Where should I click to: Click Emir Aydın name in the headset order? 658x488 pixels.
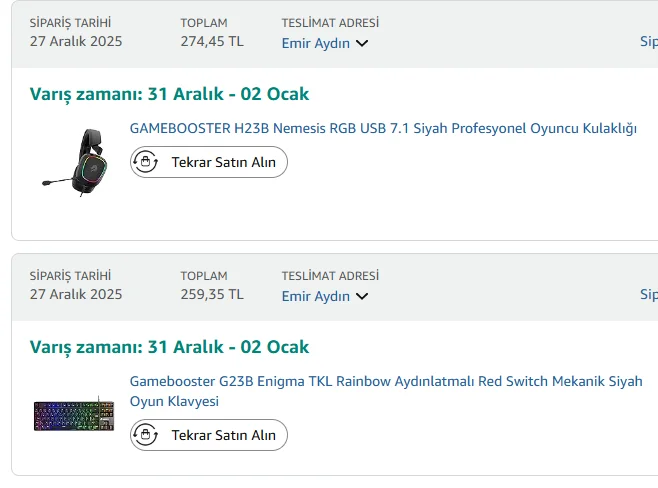coord(315,43)
